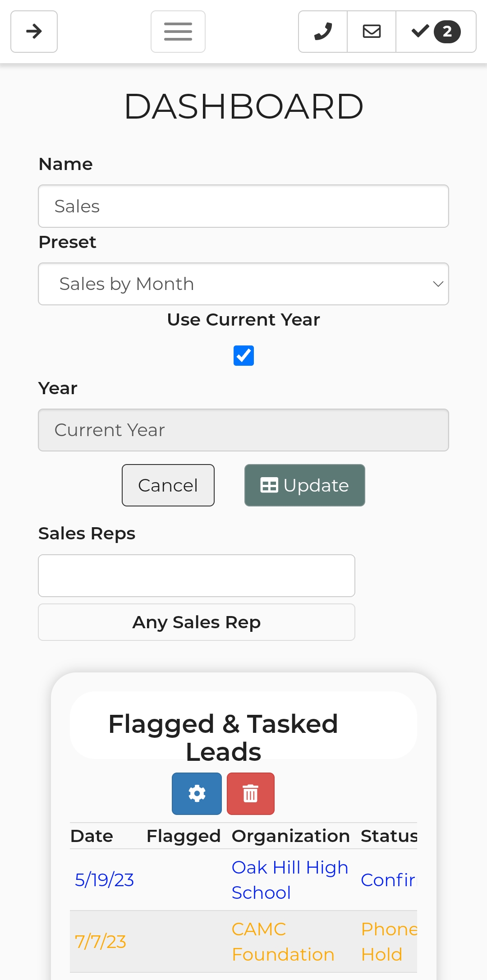This screenshot has width=487, height=980.
Task: Delete widget using red trash icon
Action: [x=250, y=793]
